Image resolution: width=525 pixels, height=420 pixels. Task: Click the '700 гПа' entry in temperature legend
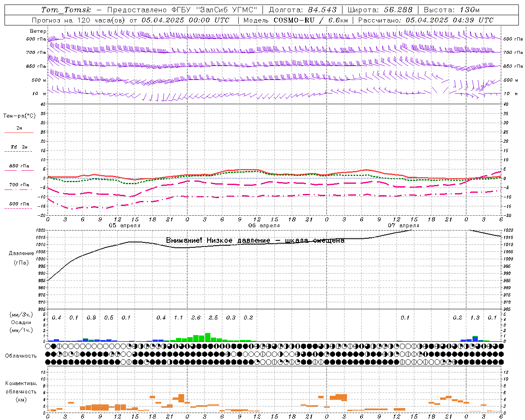tap(19, 185)
